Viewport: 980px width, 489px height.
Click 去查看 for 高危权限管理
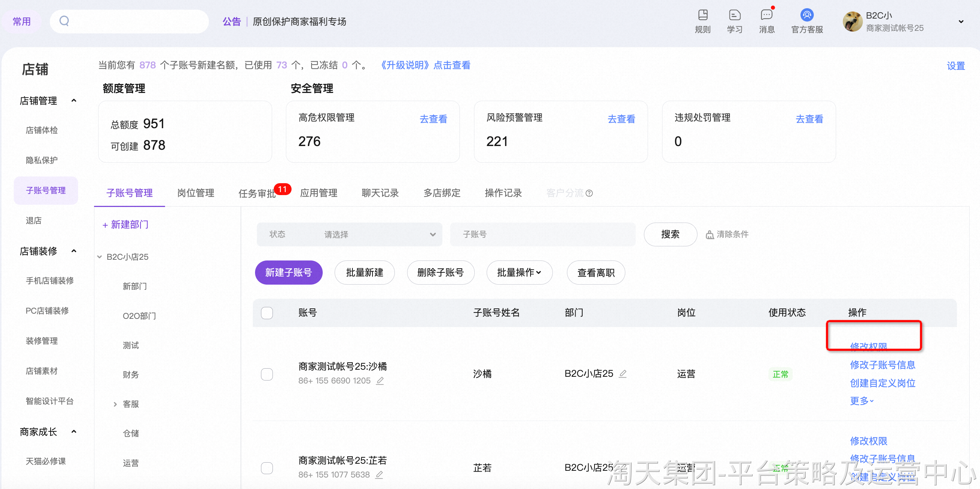pos(433,119)
